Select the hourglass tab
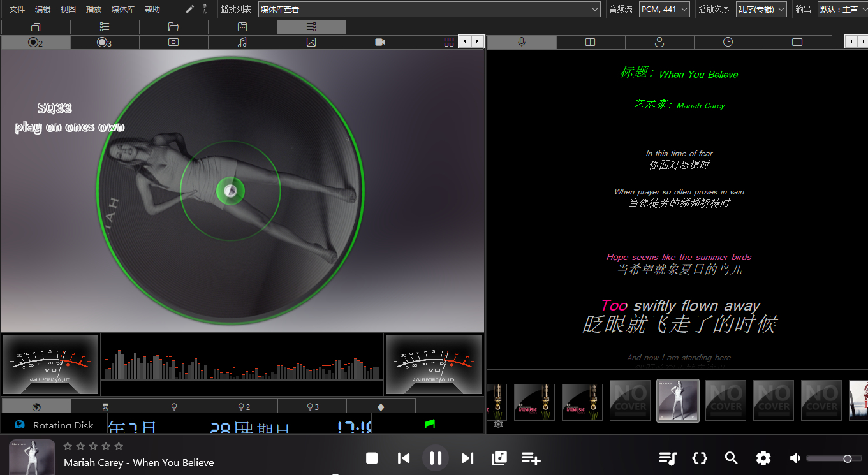 pos(105,406)
